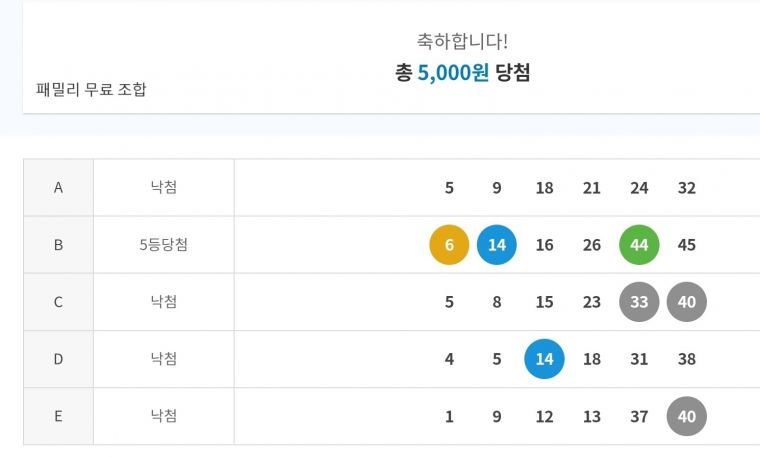Screen dimensions: 760x457
Task: Click the gray ball 40 in row C
Action: (687, 302)
